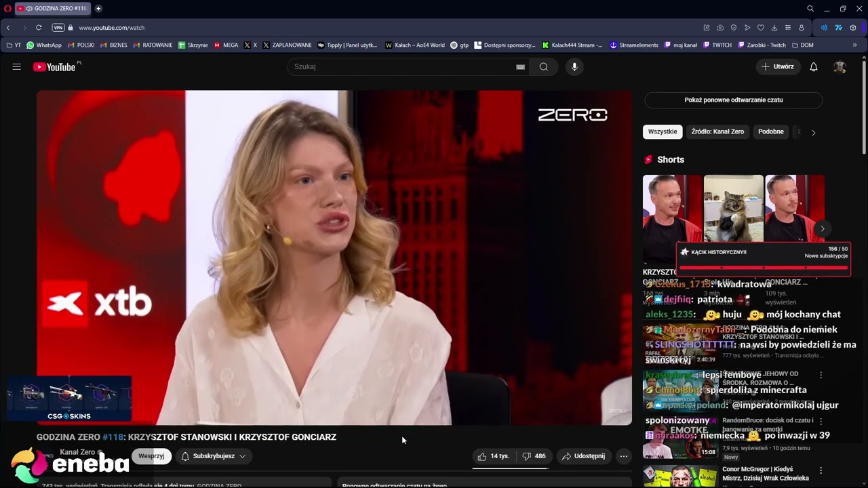Open the on-screen keyboard icon in search box
Image resolution: width=868 pixels, height=488 pixels.
point(520,66)
